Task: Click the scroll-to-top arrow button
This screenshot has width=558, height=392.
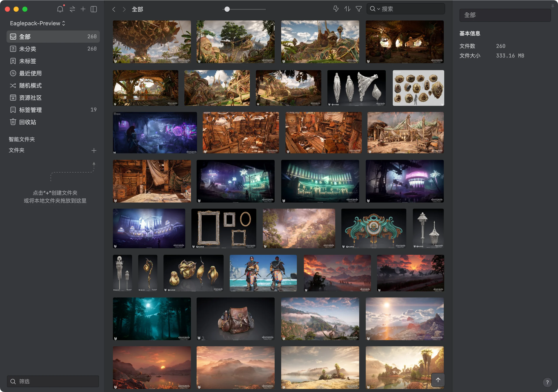Action: [x=438, y=380]
